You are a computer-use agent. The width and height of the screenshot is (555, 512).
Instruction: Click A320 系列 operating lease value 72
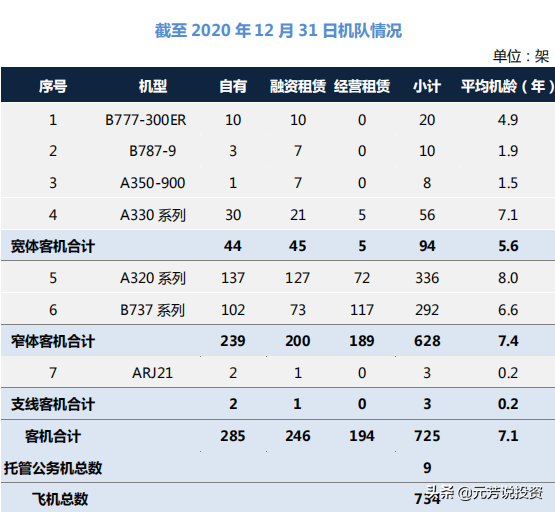tap(362, 278)
